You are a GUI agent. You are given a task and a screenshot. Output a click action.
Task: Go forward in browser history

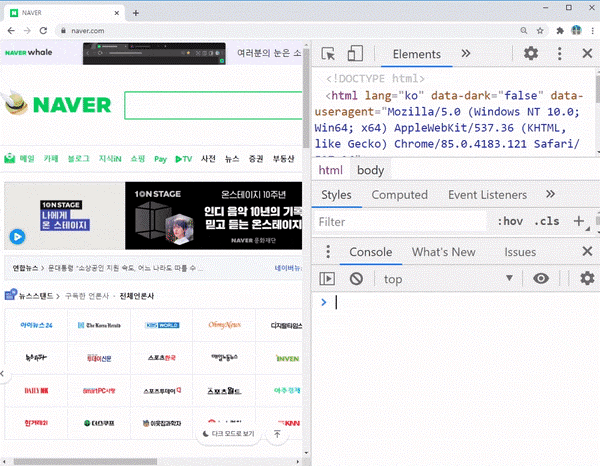pos(27,31)
